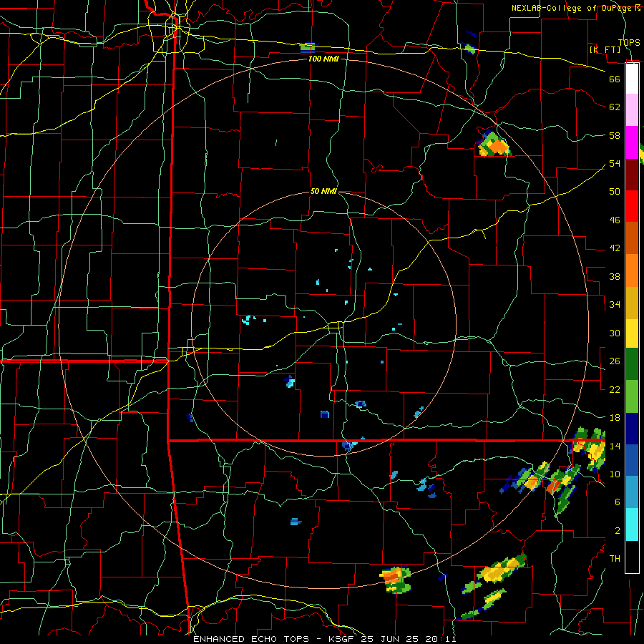644x644 pixels.
Task: Select the 42 value on the legend
Action: (x=615, y=248)
